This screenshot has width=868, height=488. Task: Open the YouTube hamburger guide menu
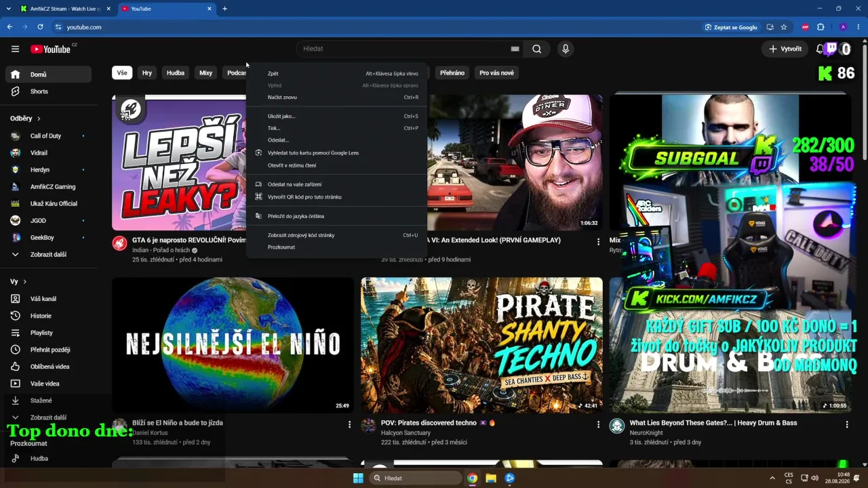15,49
